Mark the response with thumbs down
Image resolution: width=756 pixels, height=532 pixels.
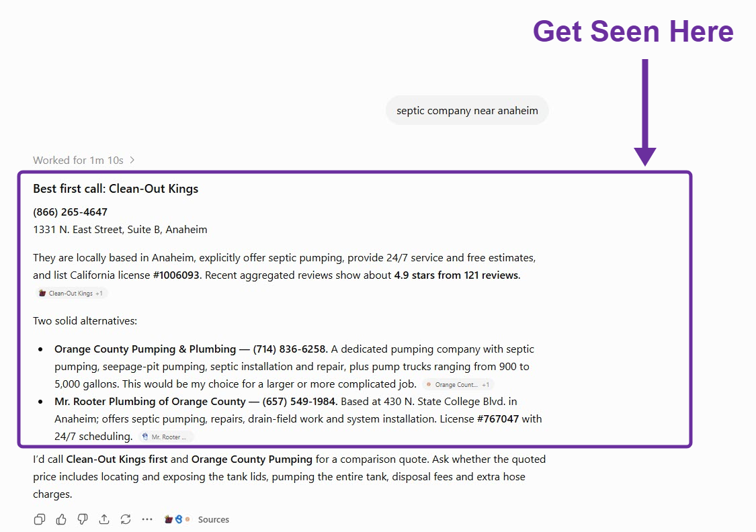[x=83, y=519]
